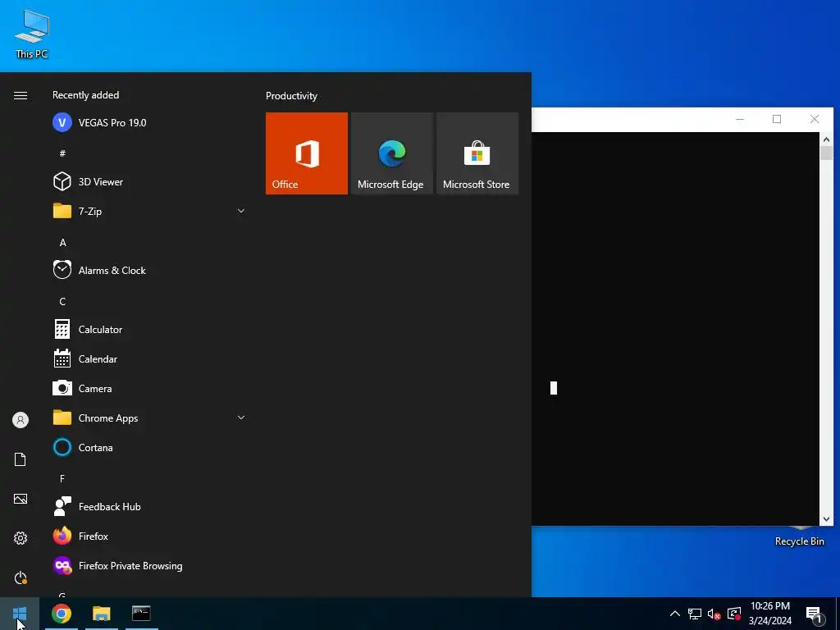Switch to Command Prompt taskbar icon
The image size is (840, 630).
141,614
